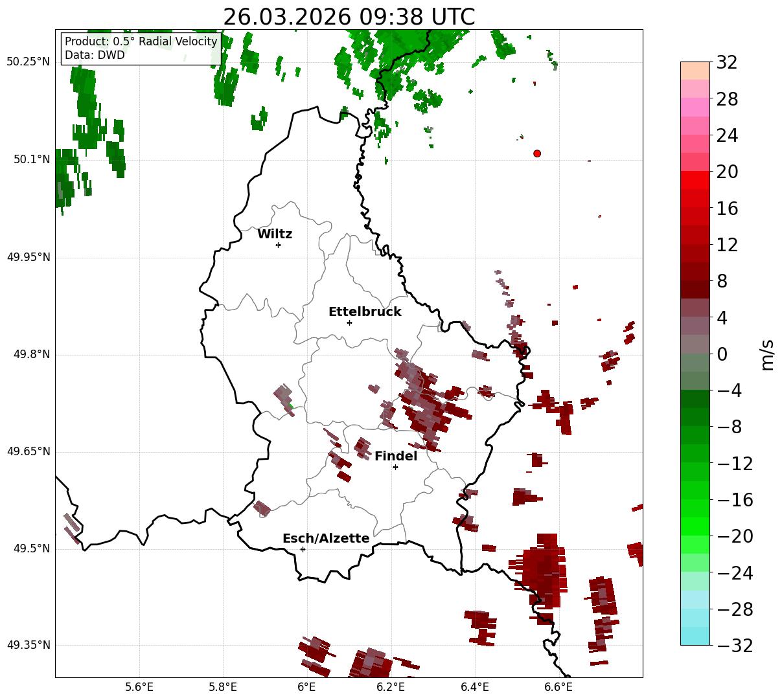The width and height of the screenshot is (782, 700).
Task: Click the 6.2°E longitude label
Action: (391, 687)
